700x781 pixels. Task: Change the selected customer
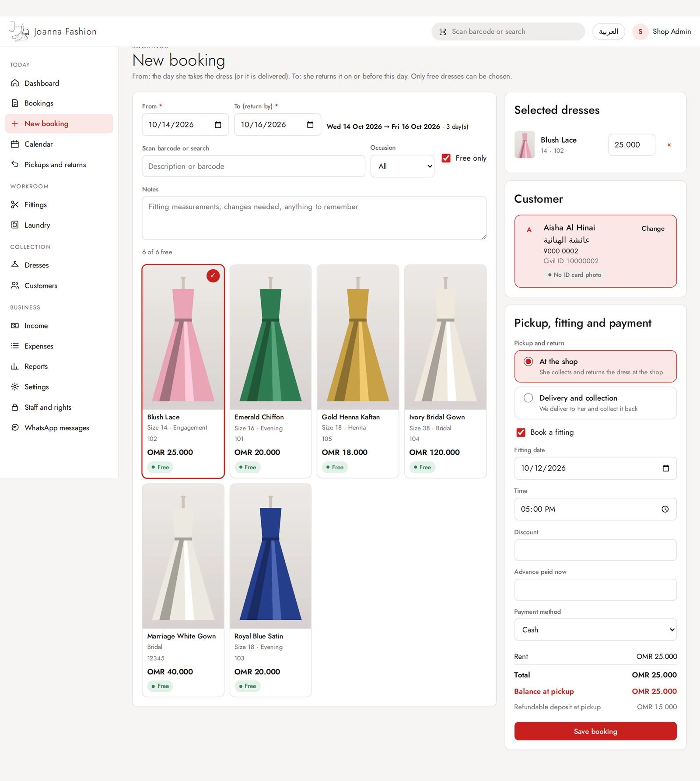pos(653,229)
